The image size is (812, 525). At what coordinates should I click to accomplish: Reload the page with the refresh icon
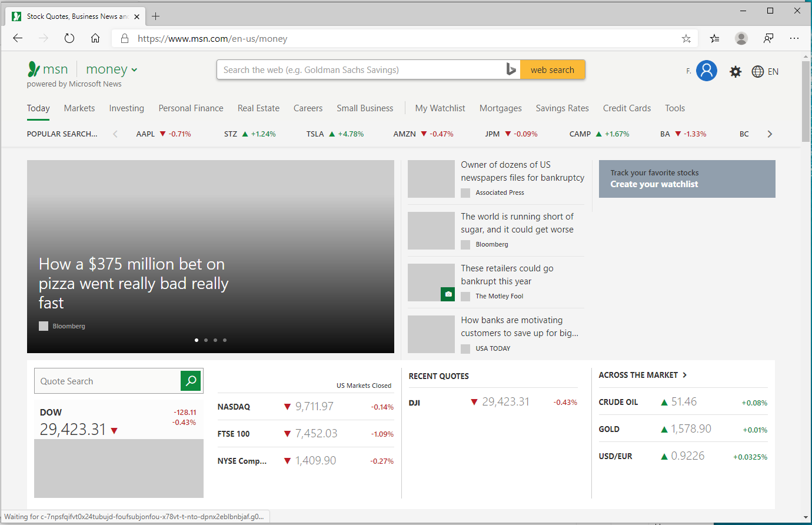point(69,38)
